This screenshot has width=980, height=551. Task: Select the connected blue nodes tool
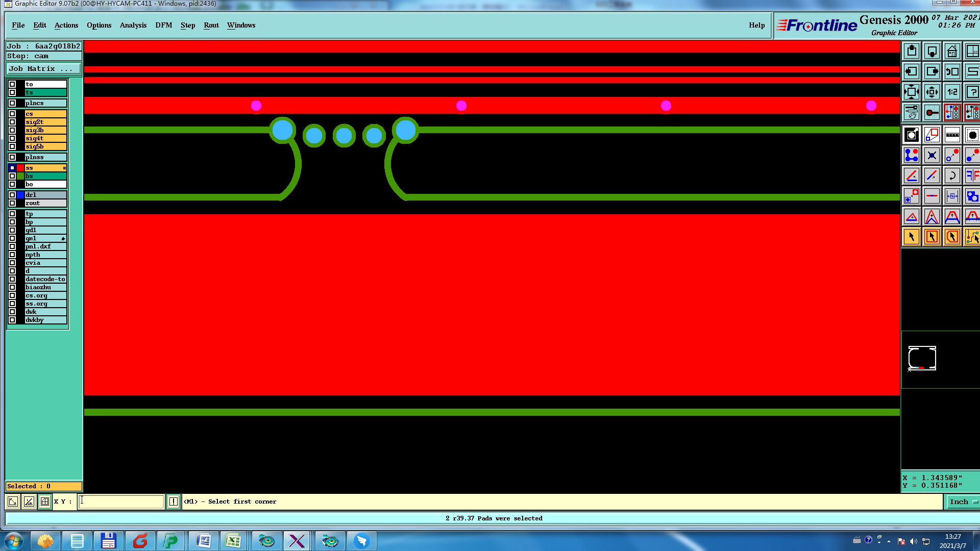[912, 155]
